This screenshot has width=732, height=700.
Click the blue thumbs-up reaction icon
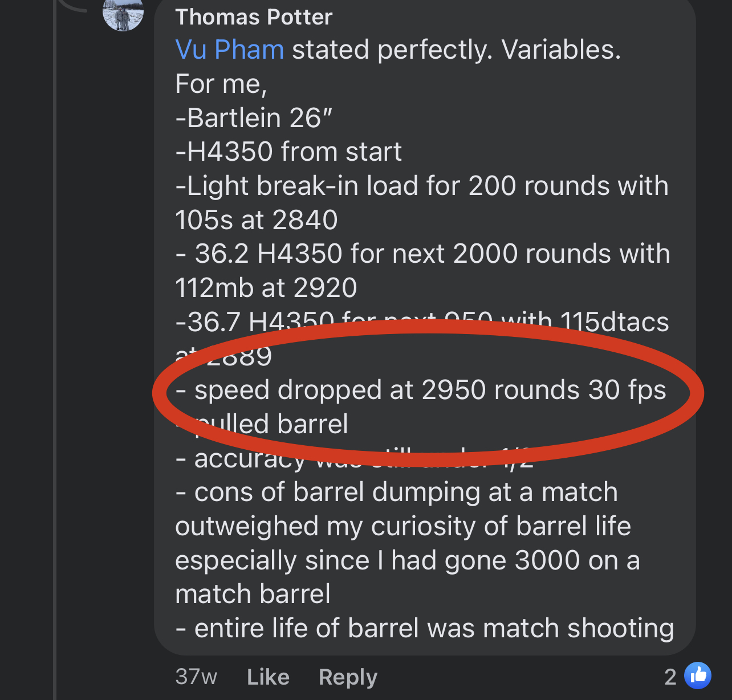tap(698, 676)
